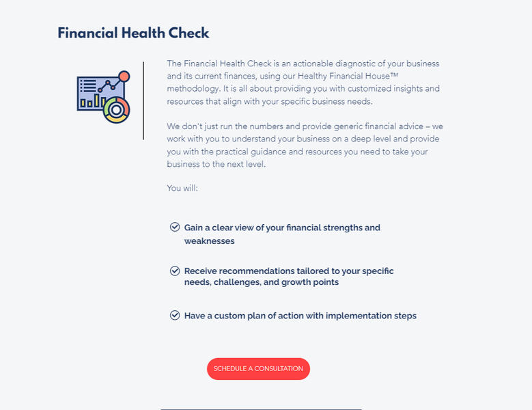Click the 'You will:' line

tap(182, 187)
